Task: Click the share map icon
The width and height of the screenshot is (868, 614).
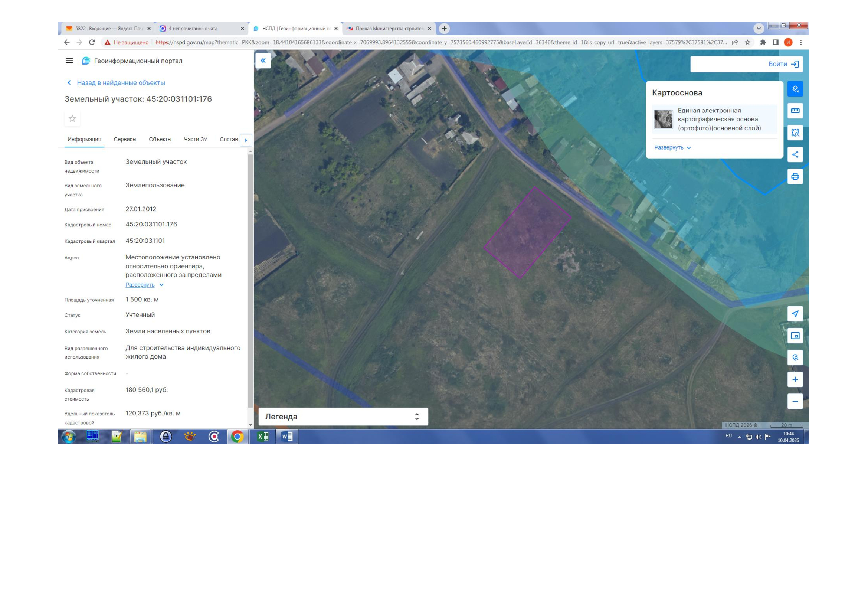Action: click(795, 154)
